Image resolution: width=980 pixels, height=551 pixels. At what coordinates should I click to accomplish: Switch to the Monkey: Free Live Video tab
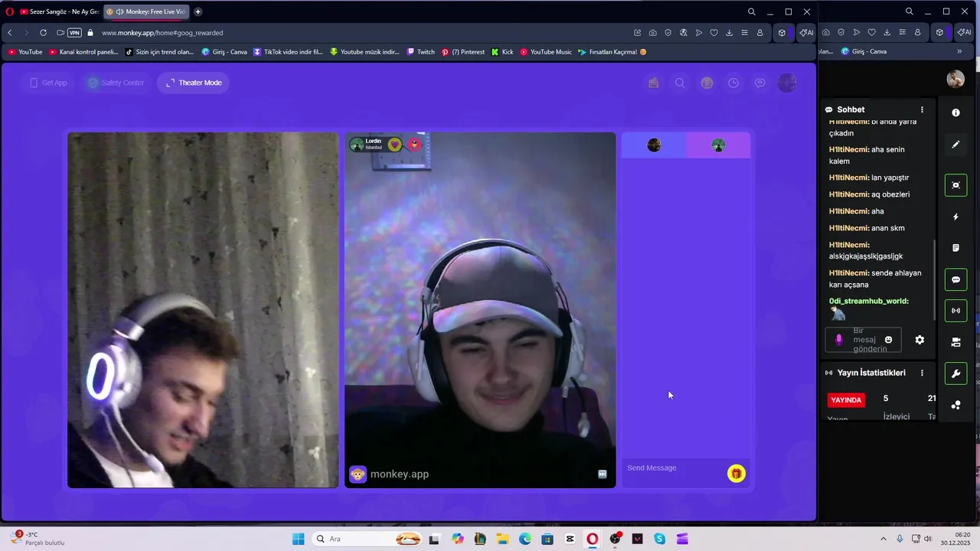(x=145, y=11)
